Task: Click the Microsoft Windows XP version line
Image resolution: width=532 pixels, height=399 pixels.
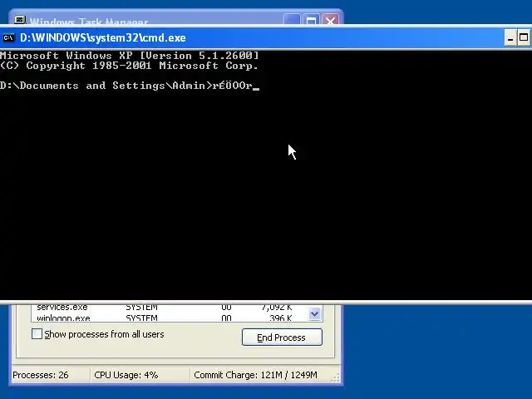Action: 130,56
